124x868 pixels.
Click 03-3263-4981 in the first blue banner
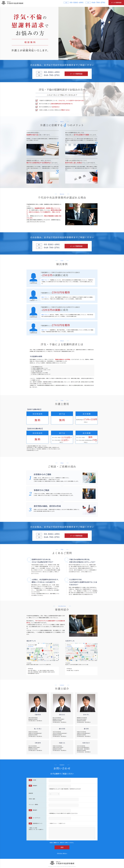click(x=52, y=72)
